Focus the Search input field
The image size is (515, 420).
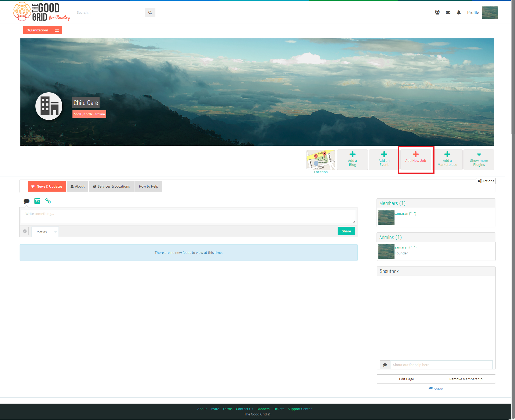coord(110,12)
